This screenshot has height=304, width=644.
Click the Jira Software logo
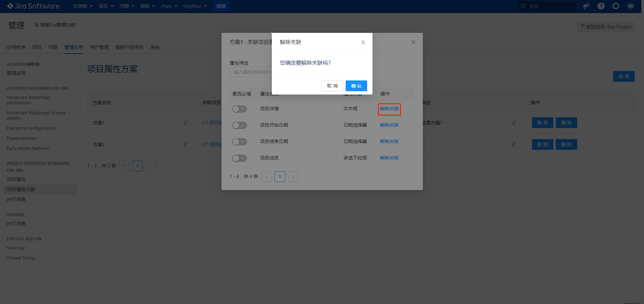(x=33, y=6)
